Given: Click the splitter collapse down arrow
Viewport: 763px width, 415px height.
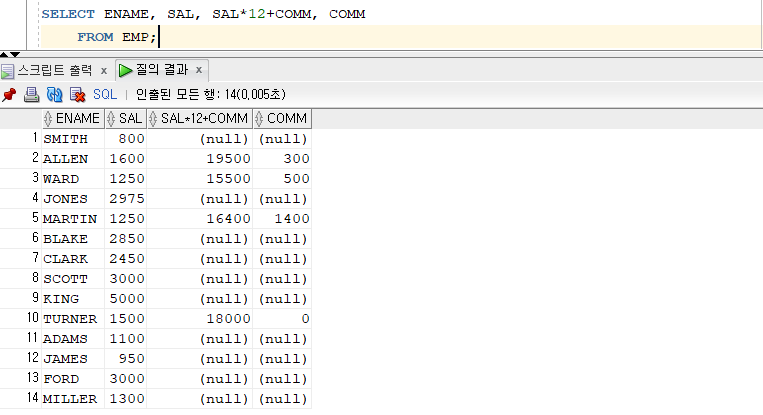Looking at the screenshot, I should coord(15,54).
